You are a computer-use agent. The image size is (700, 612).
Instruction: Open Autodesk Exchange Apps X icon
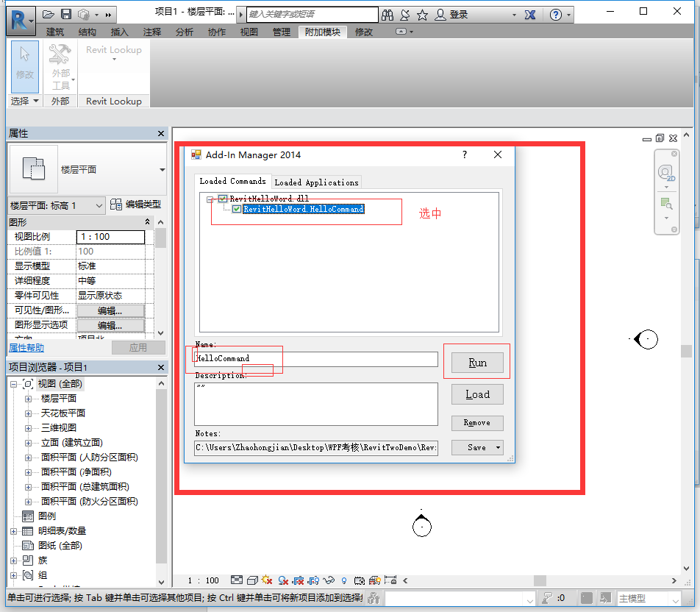pos(530,15)
